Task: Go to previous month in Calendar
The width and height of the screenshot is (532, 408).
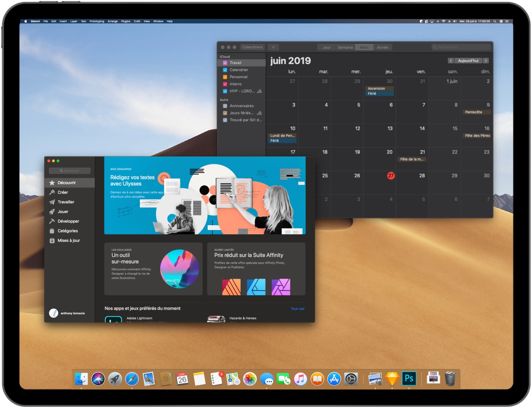Action: [x=451, y=61]
